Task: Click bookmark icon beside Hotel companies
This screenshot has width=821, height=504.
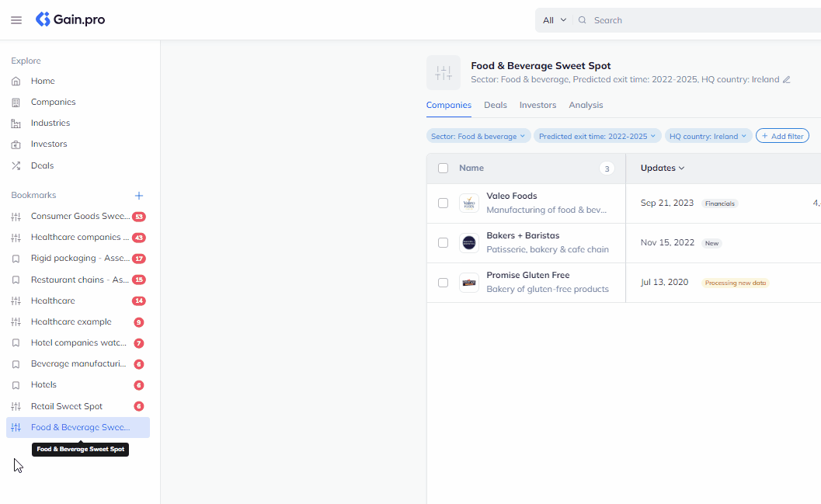Action: [16, 342]
